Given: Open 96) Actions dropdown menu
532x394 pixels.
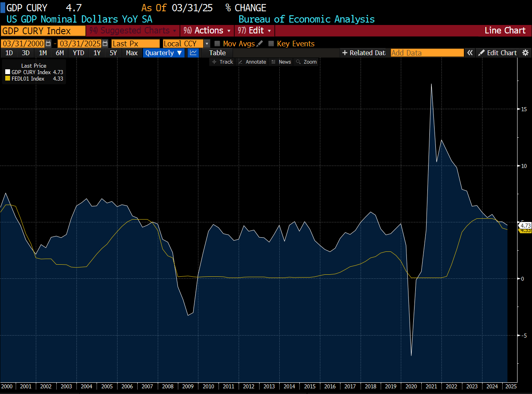Looking at the screenshot, I should coord(207,31).
